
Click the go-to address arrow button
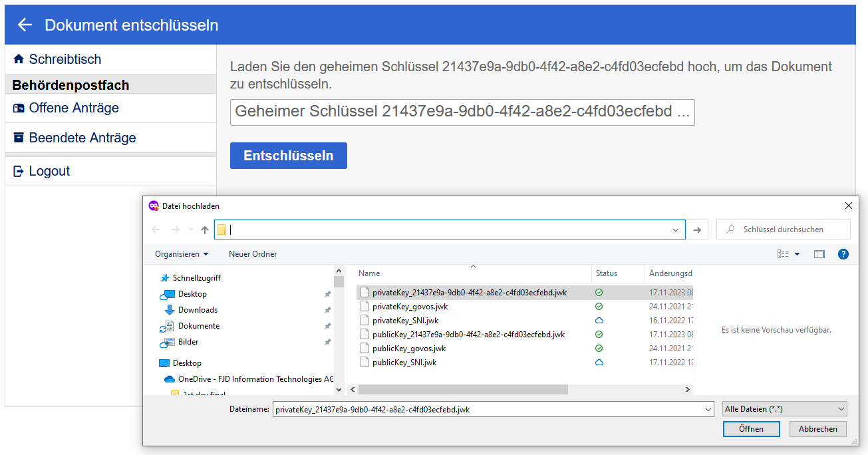pos(697,229)
